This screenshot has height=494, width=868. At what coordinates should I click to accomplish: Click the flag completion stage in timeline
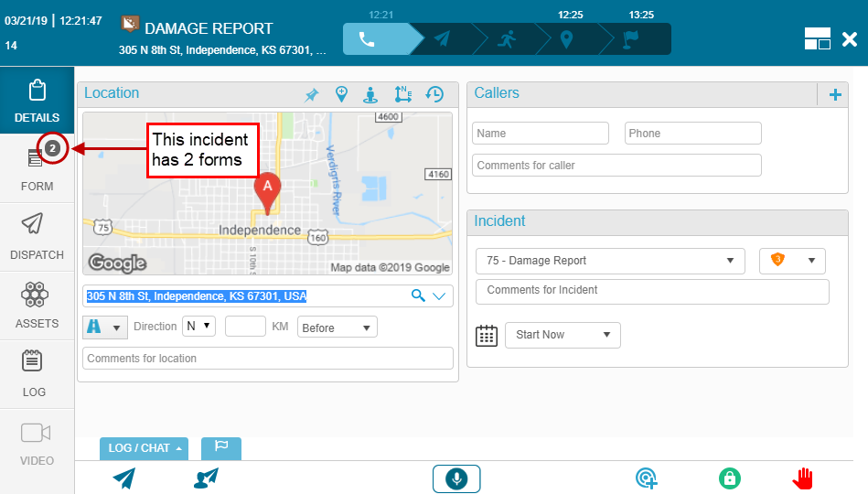coord(631,38)
